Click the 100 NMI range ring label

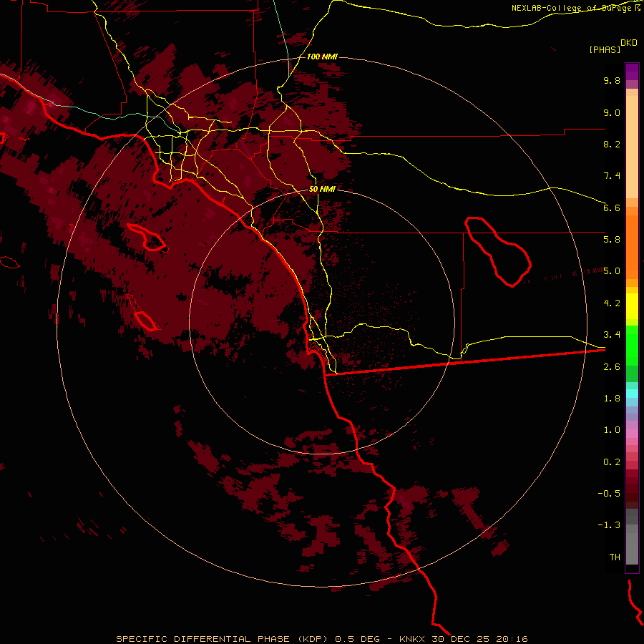[322, 57]
